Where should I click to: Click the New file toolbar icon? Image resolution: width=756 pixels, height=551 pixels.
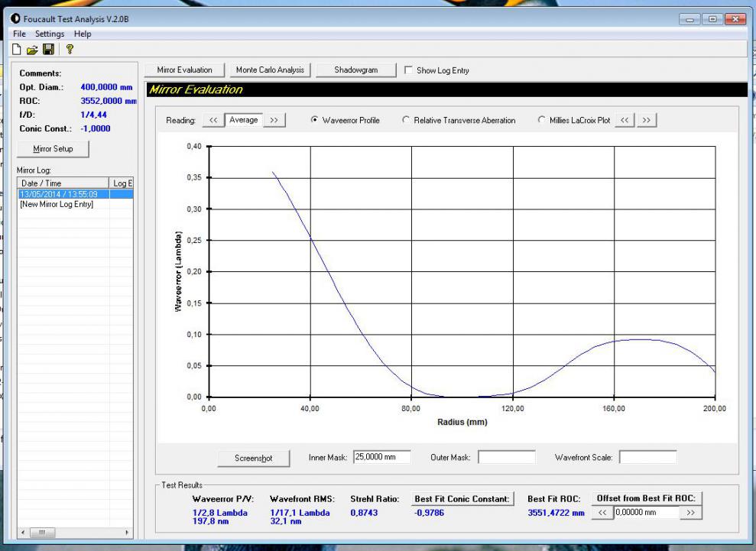pyautogui.click(x=16, y=49)
